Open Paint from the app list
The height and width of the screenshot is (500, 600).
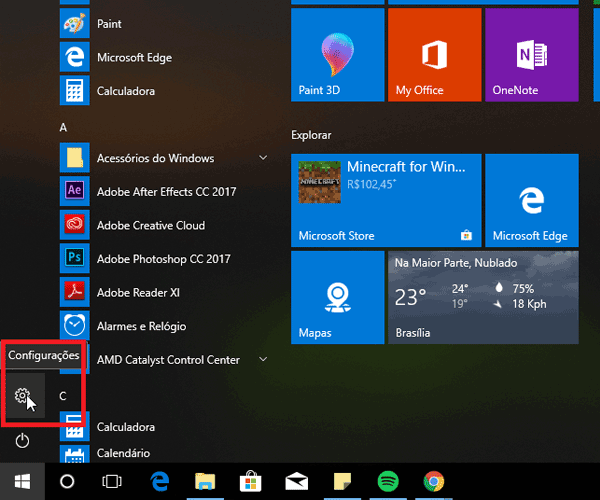pos(165,24)
